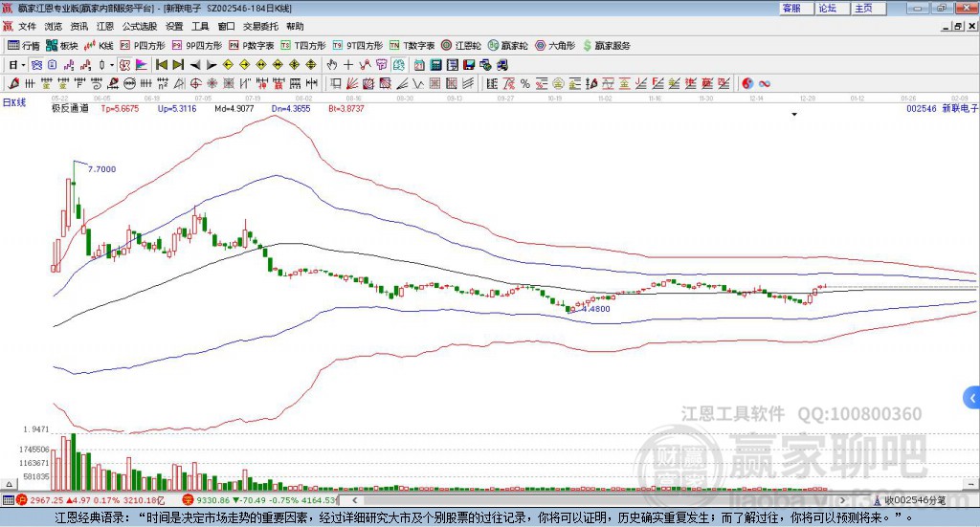Click the volume pane up-arrow button
The image size is (980, 527).
(8, 484)
